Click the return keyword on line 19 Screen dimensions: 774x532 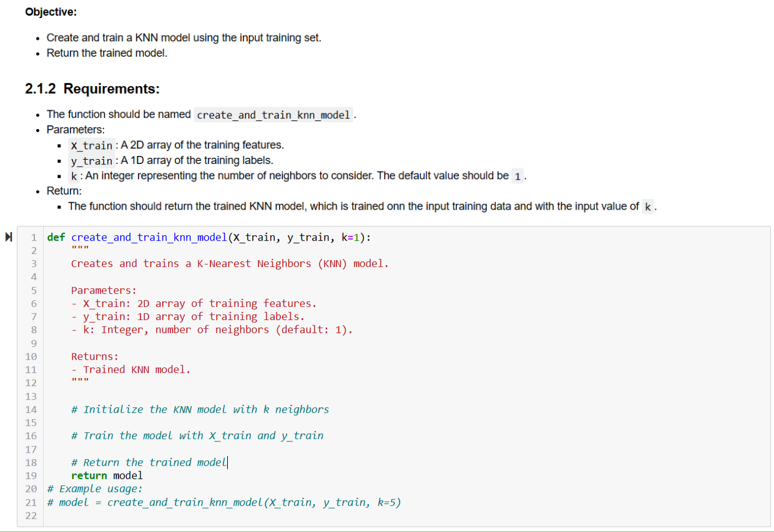click(x=89, y=475)
